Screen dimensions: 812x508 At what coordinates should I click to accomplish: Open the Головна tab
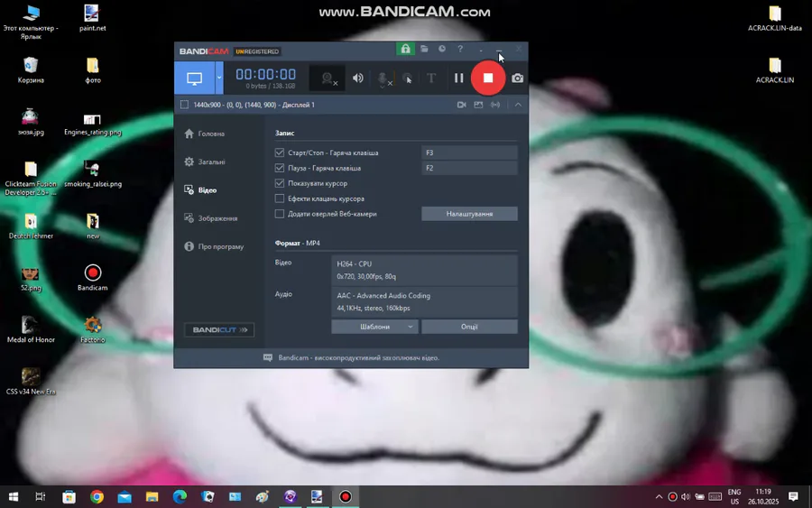click(x=205, y=134)
